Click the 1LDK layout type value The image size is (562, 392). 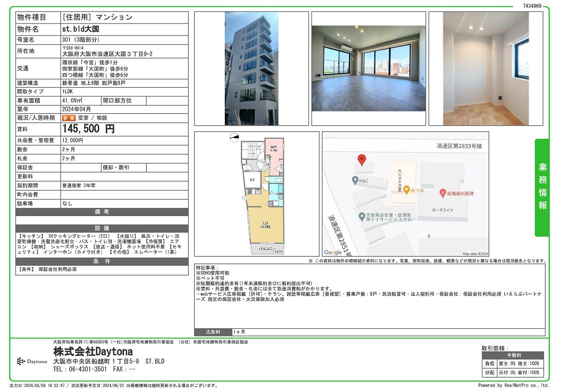[x=68, y=92]
